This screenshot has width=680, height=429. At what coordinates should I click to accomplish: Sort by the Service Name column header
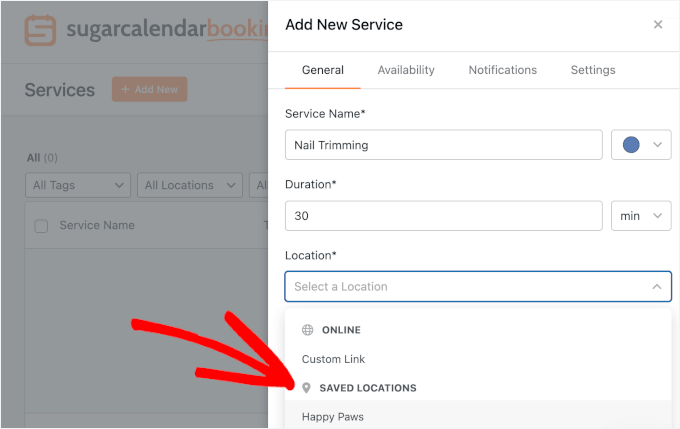pyautogui.click(x=97, y=225)
